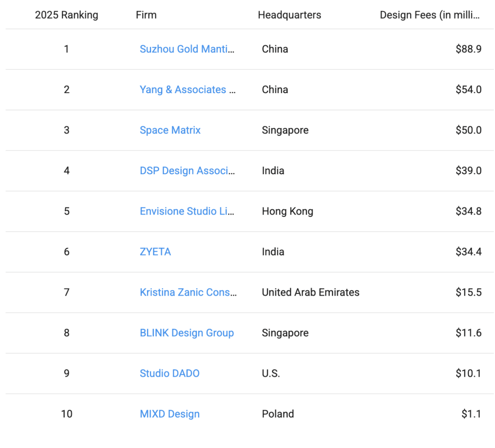Click ranking number 4 cell

pos(67,171)
